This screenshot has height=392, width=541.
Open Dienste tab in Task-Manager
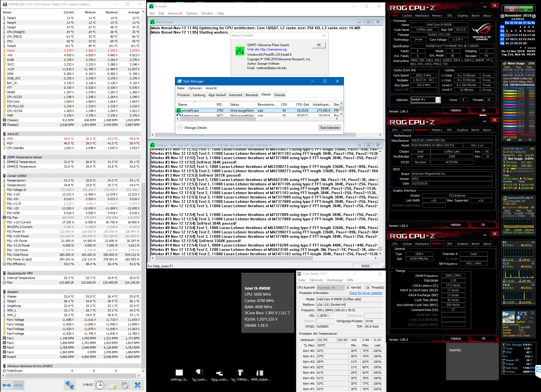[x=280, y=95]
